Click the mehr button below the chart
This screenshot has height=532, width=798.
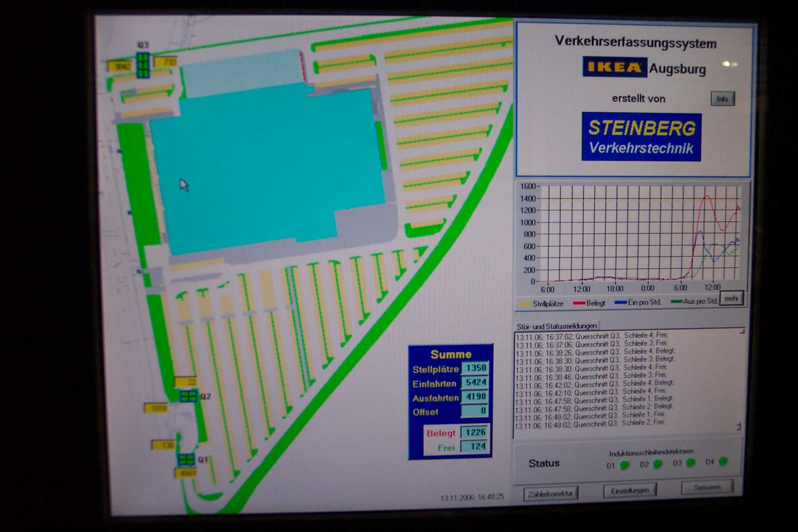click(x=731, y=298)
